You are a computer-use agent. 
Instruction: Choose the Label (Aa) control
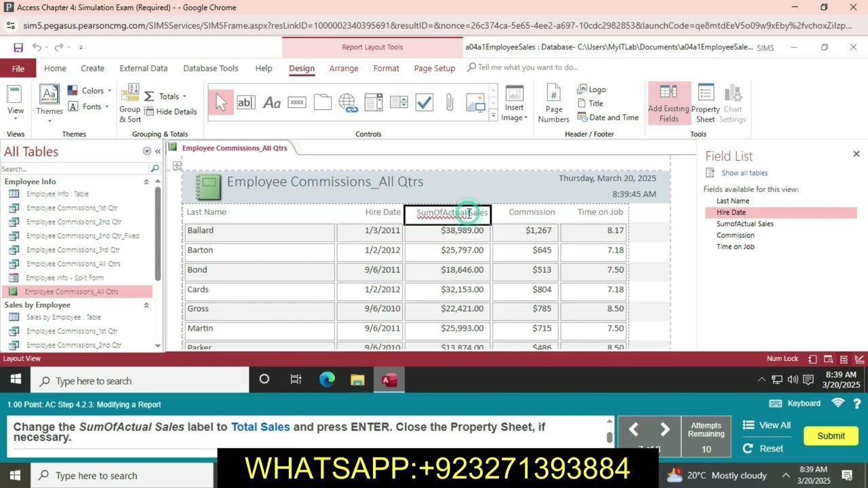(x=271, y=102)
